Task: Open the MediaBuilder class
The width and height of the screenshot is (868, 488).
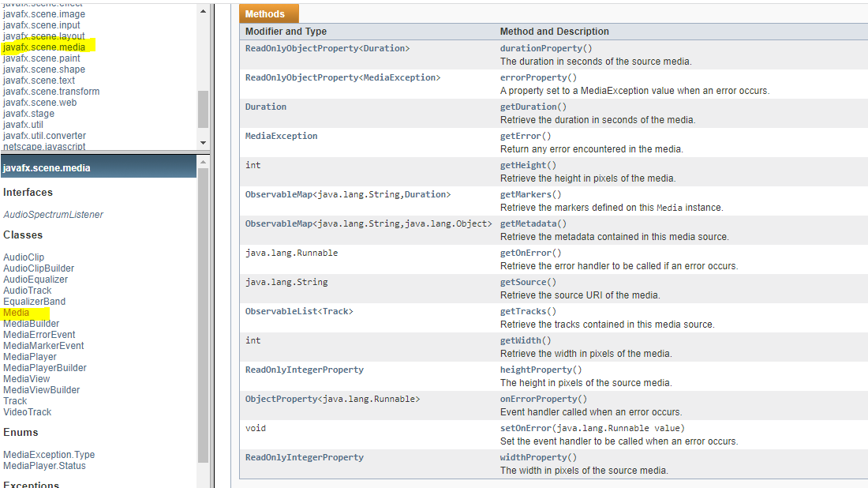Action: tap(32, 324)
